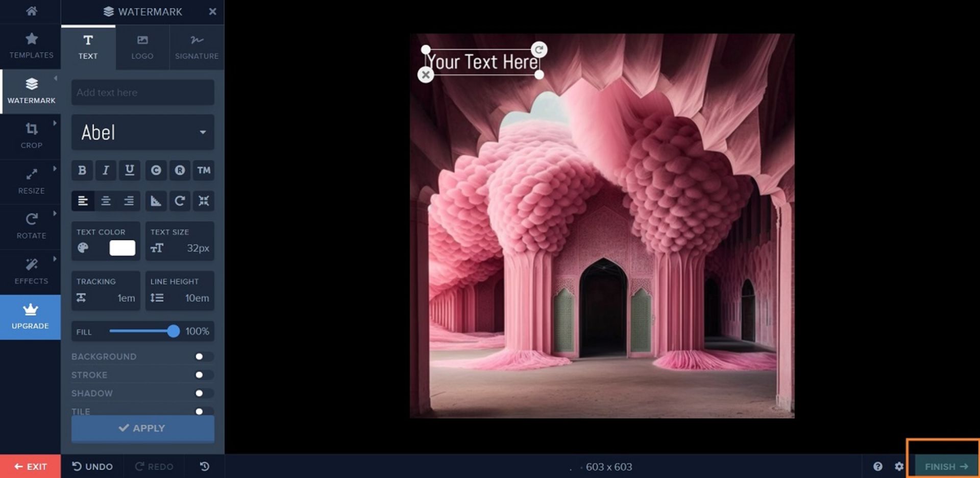Delete the watermark using X handle
The height and width of the screenshot is (478, 980).
(426, 75)
